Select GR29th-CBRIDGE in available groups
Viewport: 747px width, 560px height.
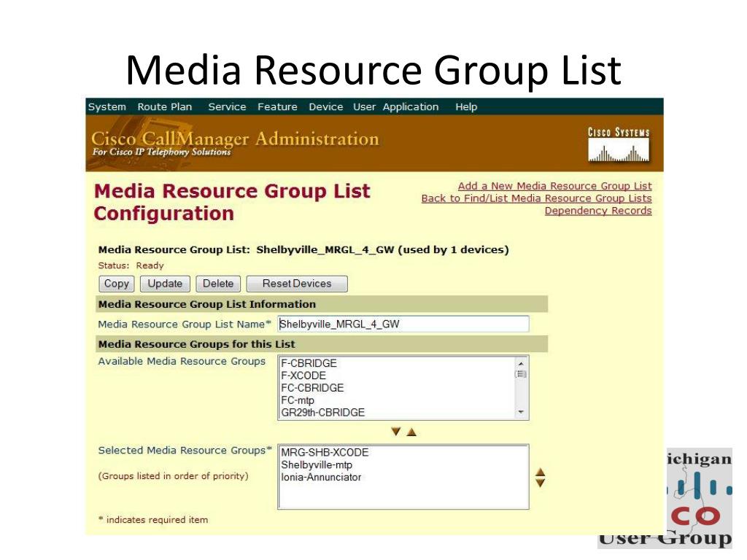point(322,413)
